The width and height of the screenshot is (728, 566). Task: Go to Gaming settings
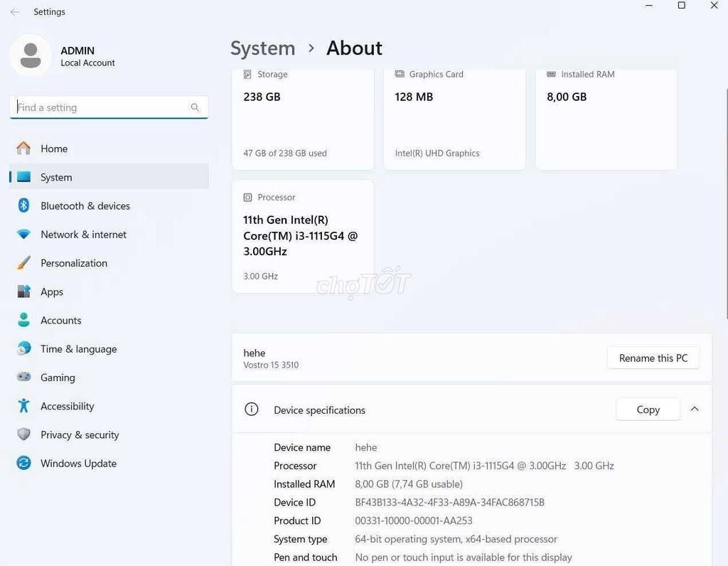109,378
